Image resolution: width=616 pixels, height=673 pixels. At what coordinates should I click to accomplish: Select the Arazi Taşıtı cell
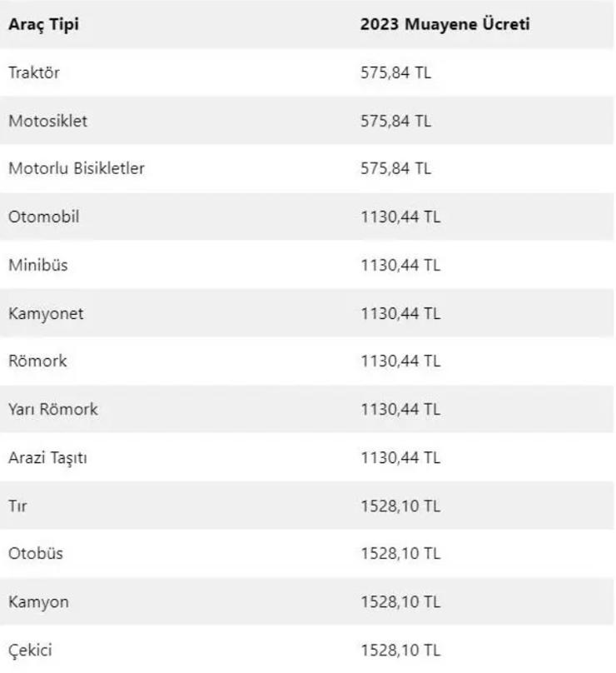coord(47,457)
